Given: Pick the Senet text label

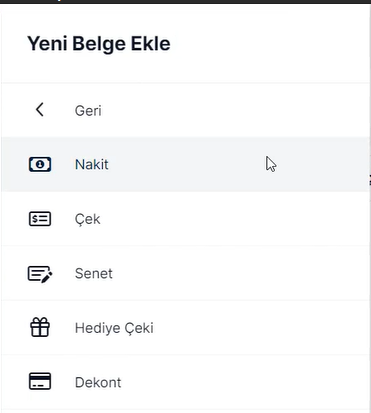Looking at the screenshot, I should tap(94, 274).
